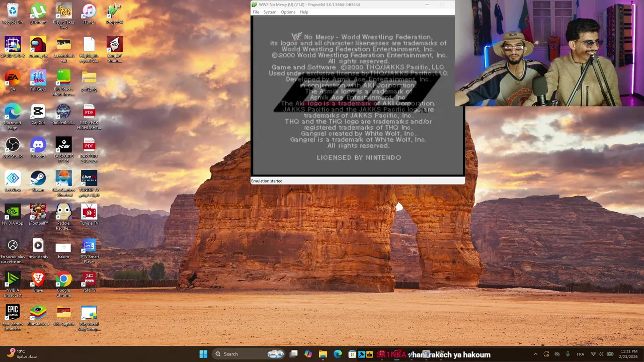Select the Microsoft Edge desktop shortcut
644x362 pixels.
13,117
